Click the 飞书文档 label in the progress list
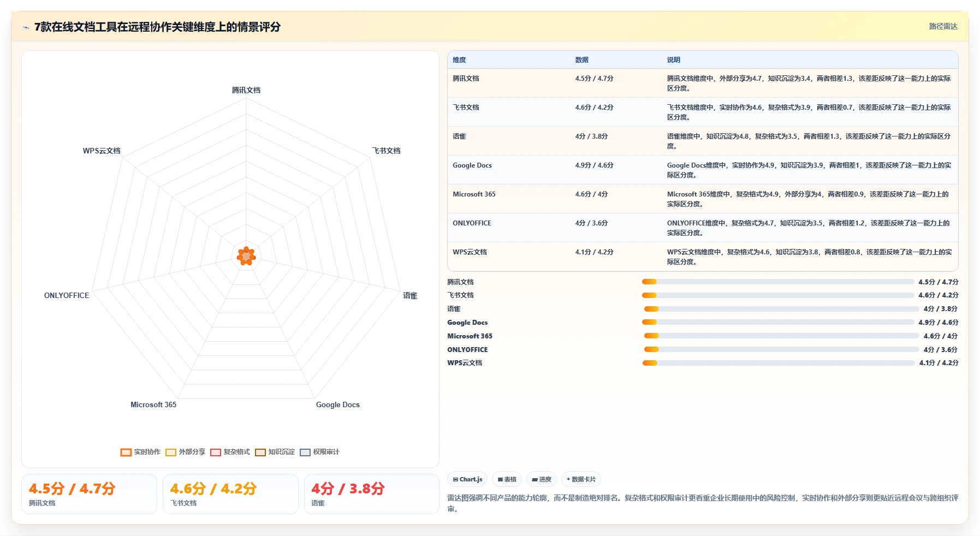The image size is (980, 536). tap(461, 295)
